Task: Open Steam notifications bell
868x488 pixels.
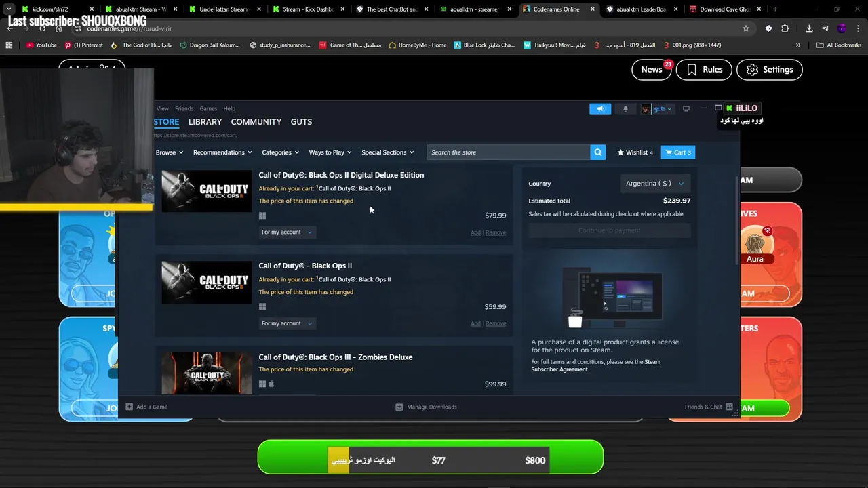Action: tap(625, 108)
